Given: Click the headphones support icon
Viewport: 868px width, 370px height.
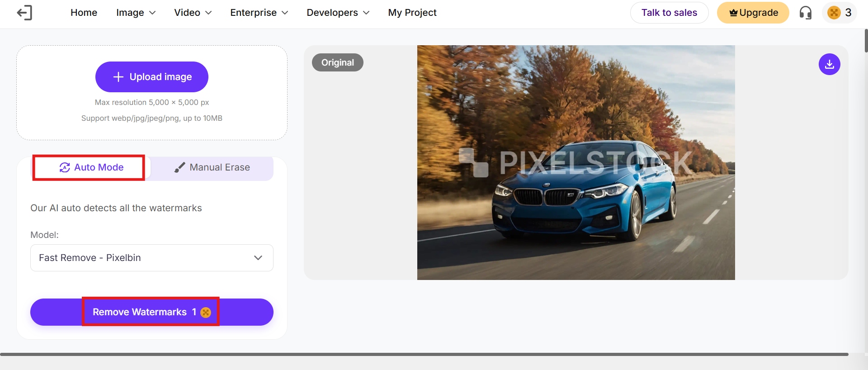Looking at the screenshot, I should coord(806,13).
